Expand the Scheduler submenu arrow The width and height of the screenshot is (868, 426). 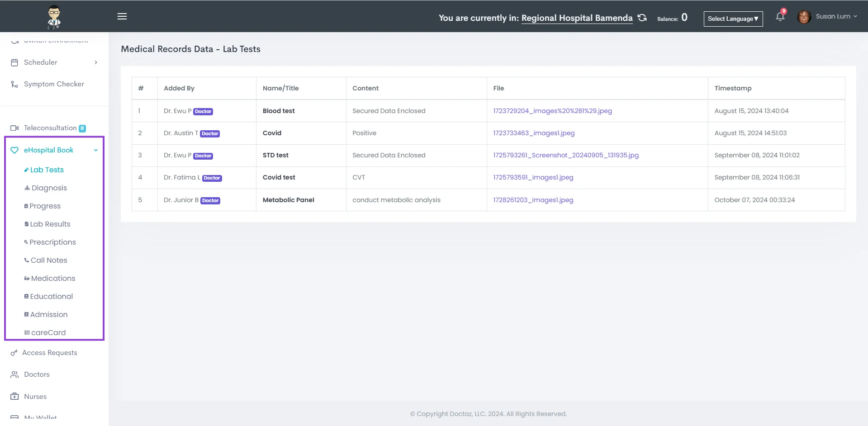pos(96,62)
